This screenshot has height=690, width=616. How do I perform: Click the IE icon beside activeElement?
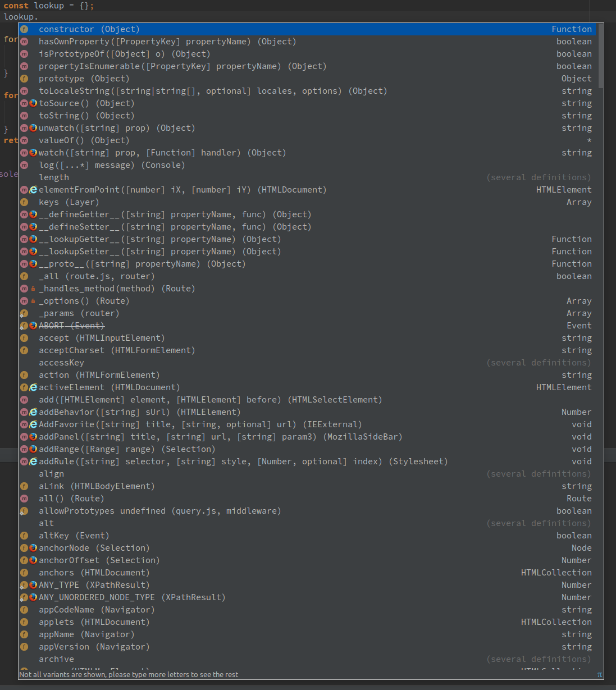tap(33, 387)
